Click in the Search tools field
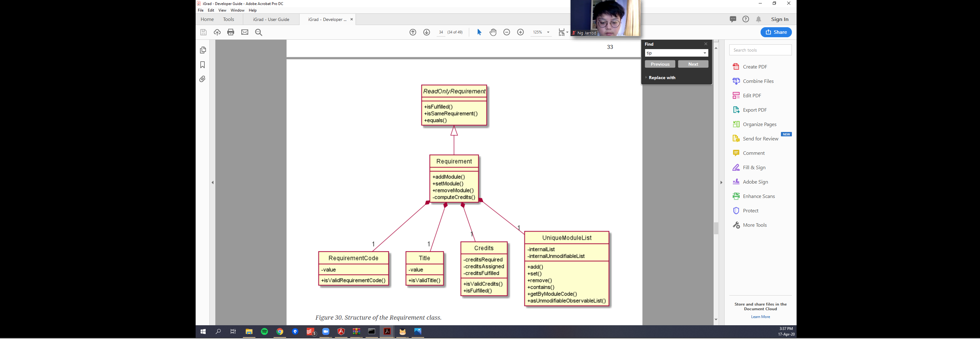 (x=760, y=50)
